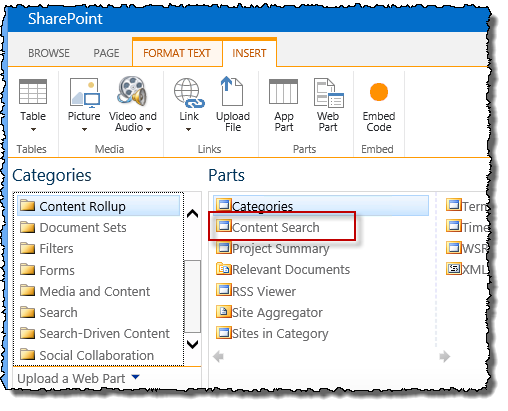Select the Project Summary part name
Screen dimensions: 508x411
pos(281,249)
